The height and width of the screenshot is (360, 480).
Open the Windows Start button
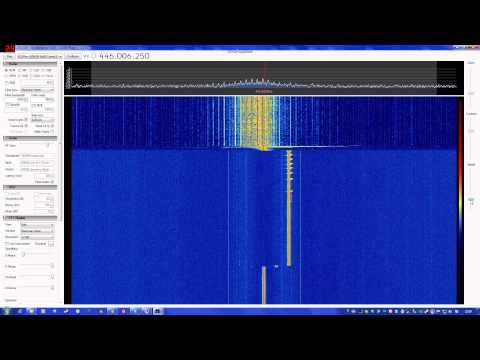(6, 311)
